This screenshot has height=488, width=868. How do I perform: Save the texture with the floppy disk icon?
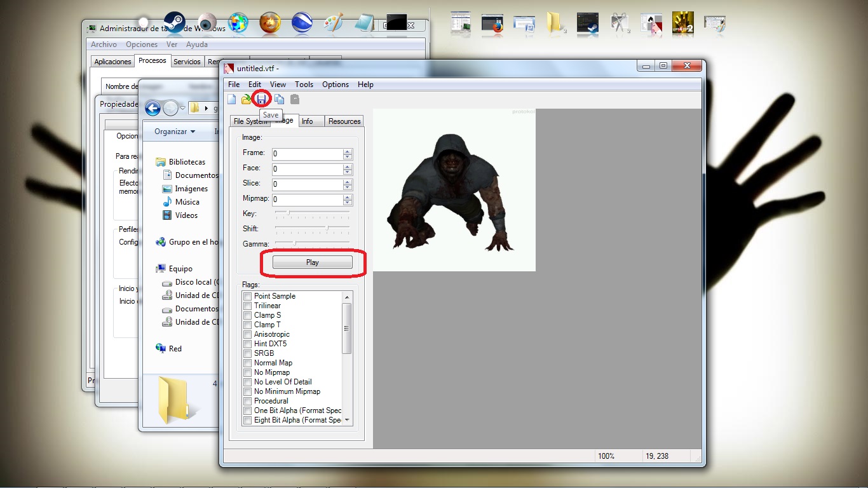point(261,99)
